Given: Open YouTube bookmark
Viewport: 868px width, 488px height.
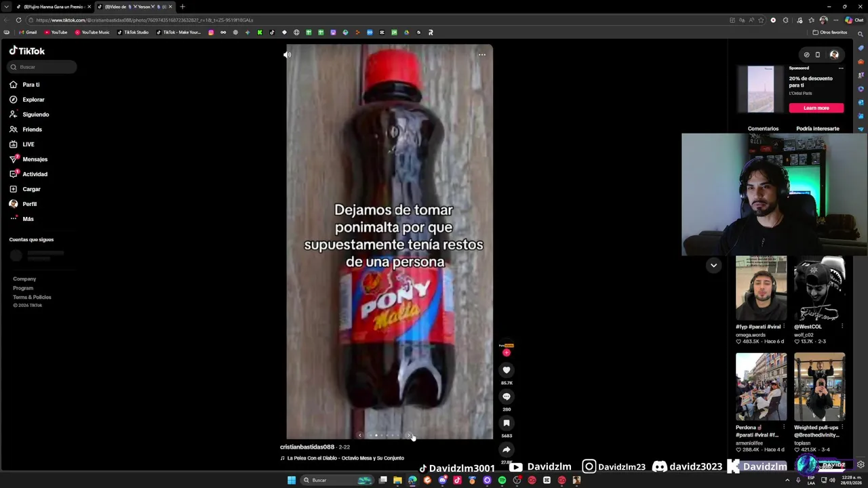Looking at the screenshot, I should tap(56, 33).
